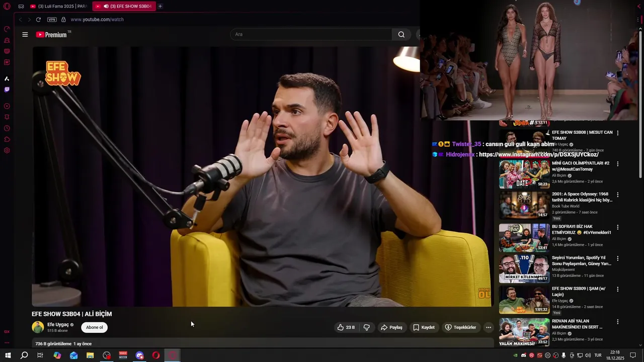Open browser Settings gear in the sidebar
The height and width of the screenshot is (362, 644).
7,150
